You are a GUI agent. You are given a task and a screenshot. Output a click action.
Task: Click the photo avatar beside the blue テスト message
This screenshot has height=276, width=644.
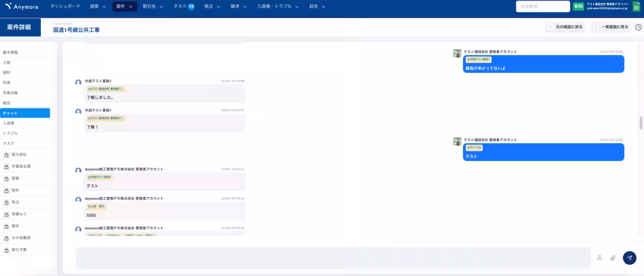pos(457,141)
